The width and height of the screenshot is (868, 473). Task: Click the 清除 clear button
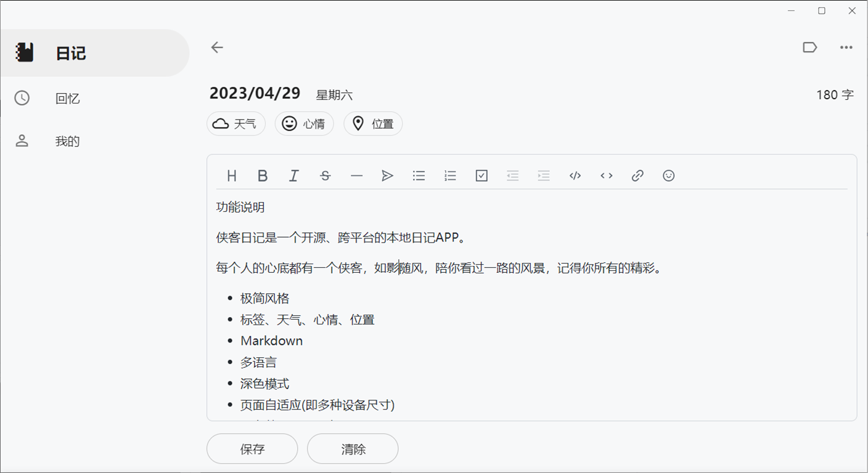[353, 449]
